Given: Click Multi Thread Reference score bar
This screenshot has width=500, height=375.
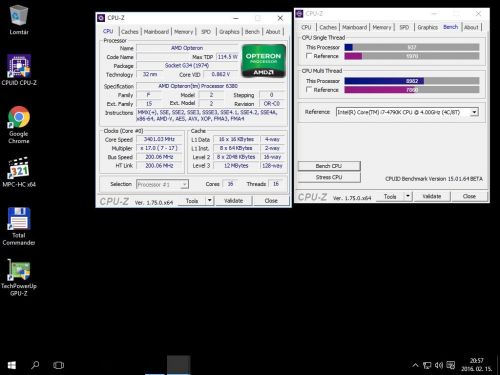Looking at the screenshot, I should [x=412, y=90].
